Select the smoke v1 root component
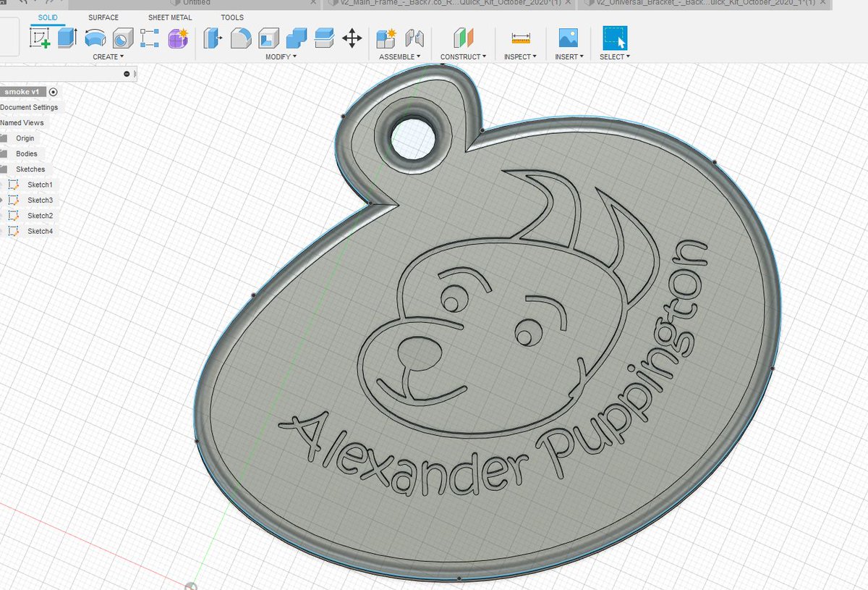868x590 pixels. pos(24,92)
